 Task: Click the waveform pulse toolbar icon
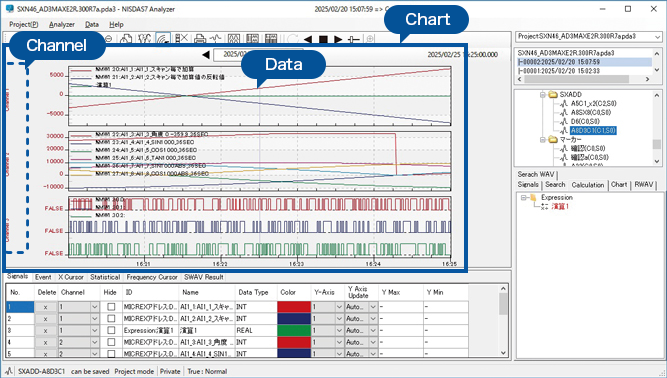(x=215, y=39)
